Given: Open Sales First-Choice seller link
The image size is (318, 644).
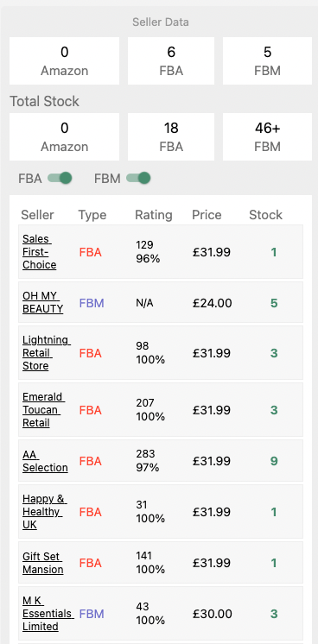Looking at the screenshot, I should tap(40, 252).
